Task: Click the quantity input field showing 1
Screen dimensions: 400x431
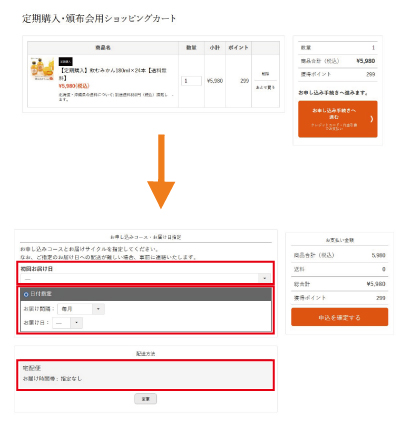Action: 191,81
